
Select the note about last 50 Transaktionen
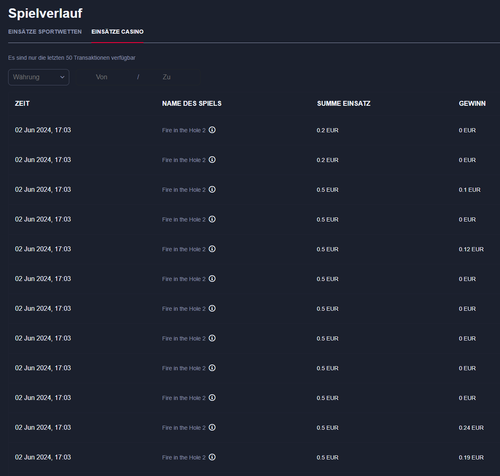pyautogui.click(x=72, y=58)
